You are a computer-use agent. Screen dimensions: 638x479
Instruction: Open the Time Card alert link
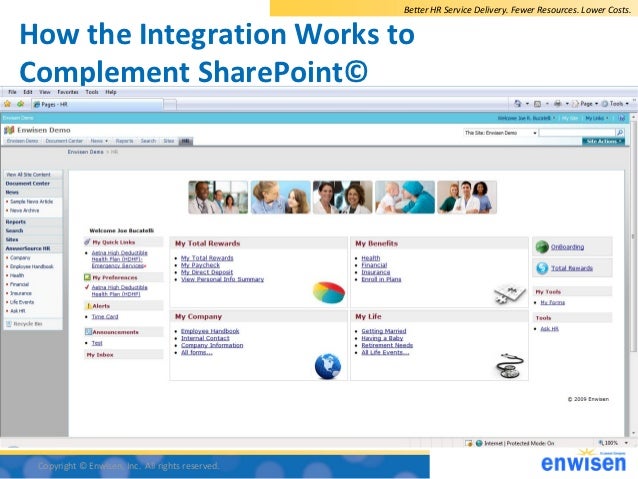[105, 317]
